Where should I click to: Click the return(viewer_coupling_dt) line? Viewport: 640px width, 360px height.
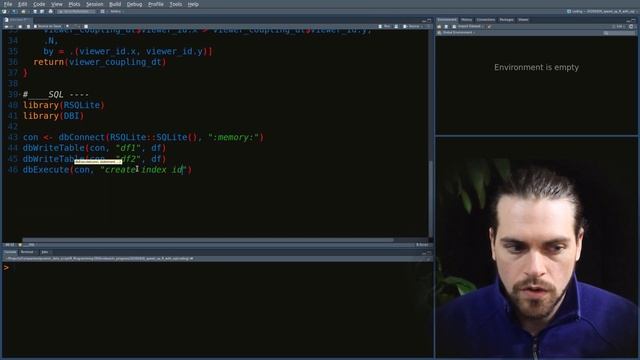tap(100, 62)
